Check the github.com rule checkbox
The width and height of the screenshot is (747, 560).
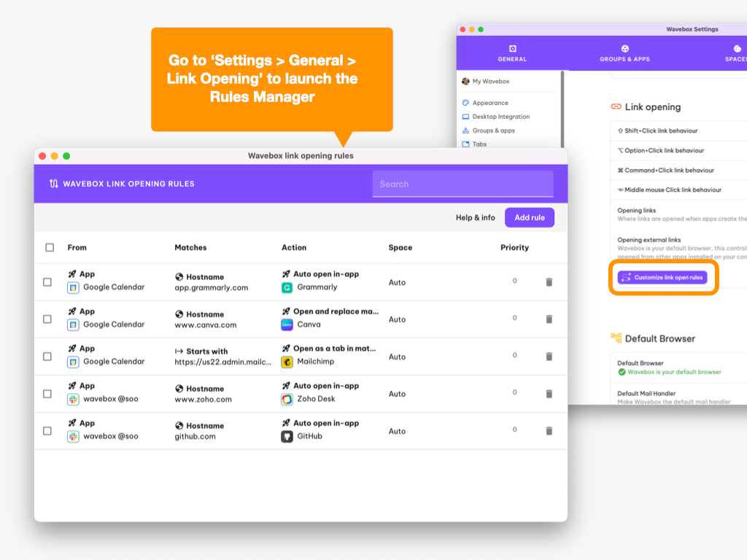click(x=47, y=431)
